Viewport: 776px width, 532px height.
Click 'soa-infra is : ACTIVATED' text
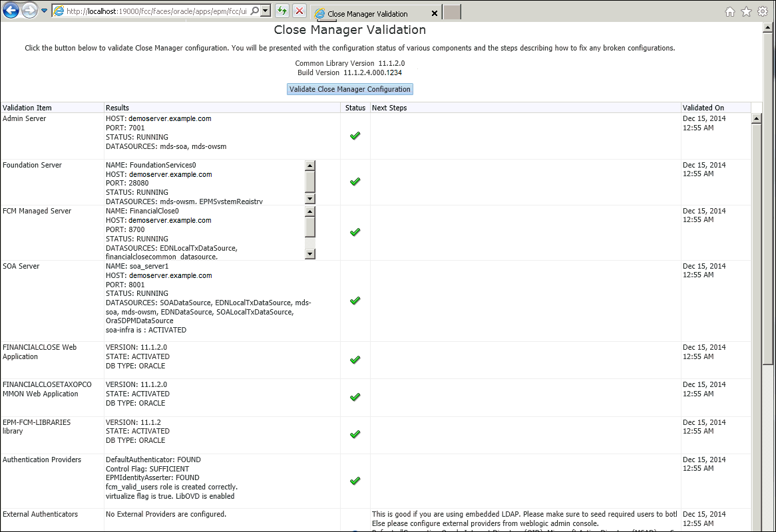[146, 330]
